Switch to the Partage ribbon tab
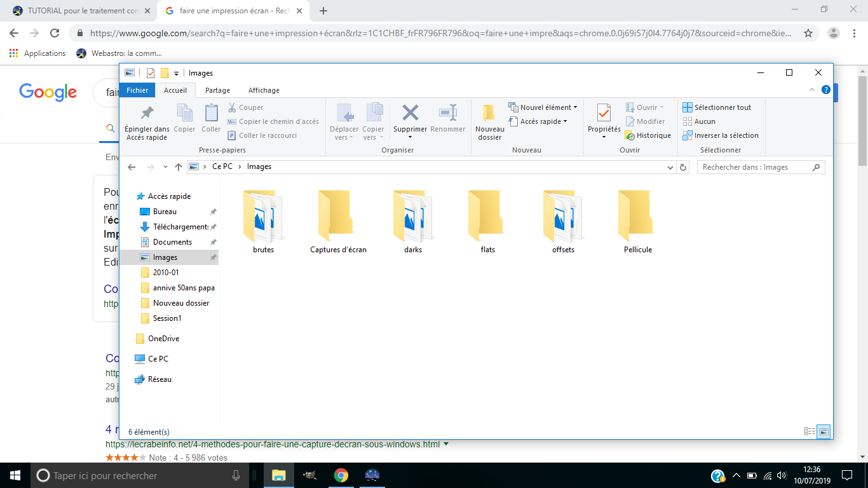This screenshot has height=488, width=868. point(217,90)
